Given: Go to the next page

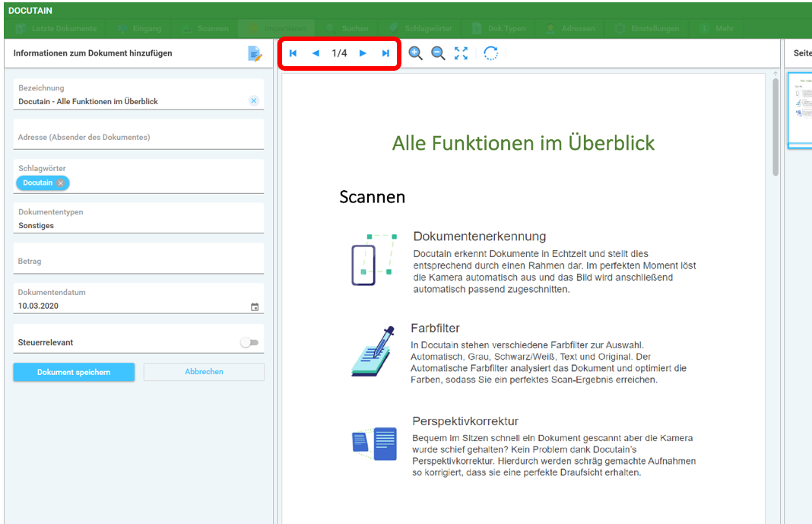Looking at the screenshot, I should coord(363,53).
